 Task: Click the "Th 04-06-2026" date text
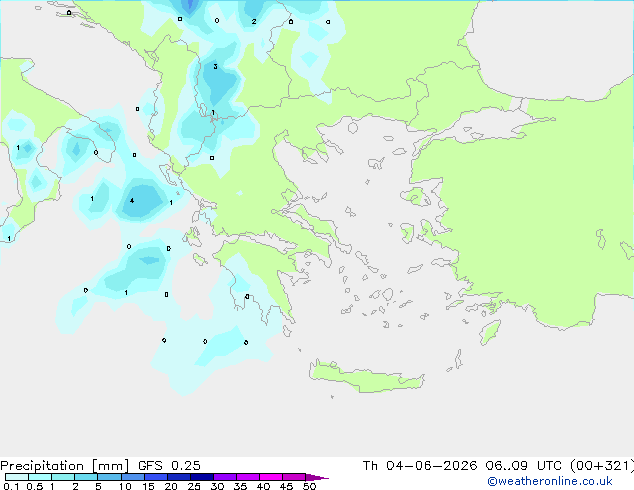point(420,466)
